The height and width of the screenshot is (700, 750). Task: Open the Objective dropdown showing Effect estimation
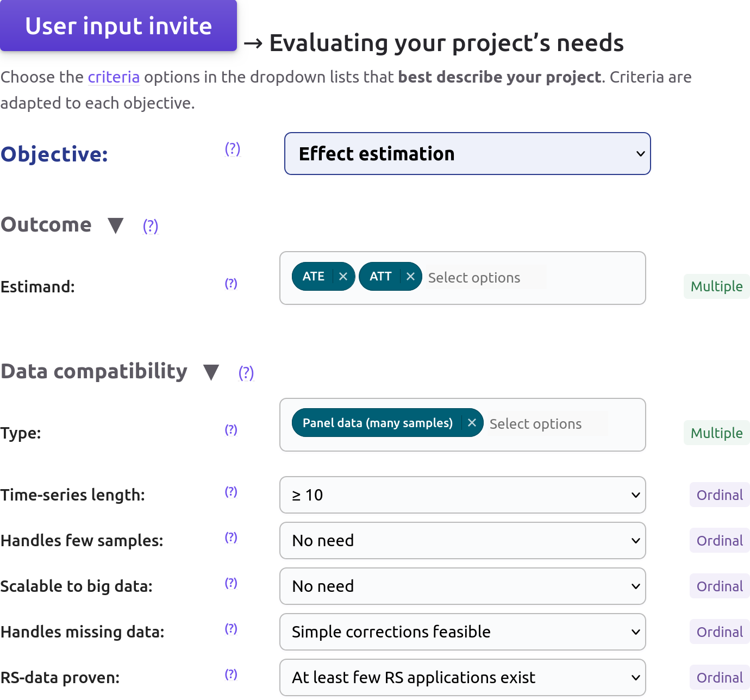467,154
